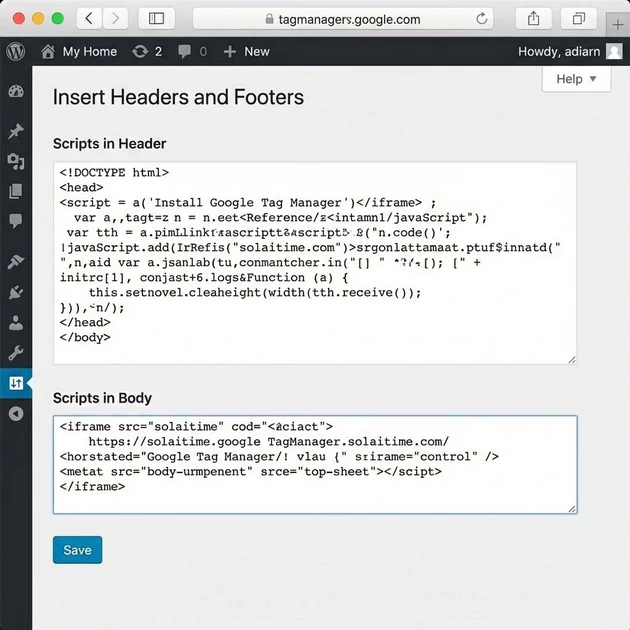Collapse the admin sidebar menu
Image resolution: width=630 pixels, height=630 pixels.
coord(16,414)
